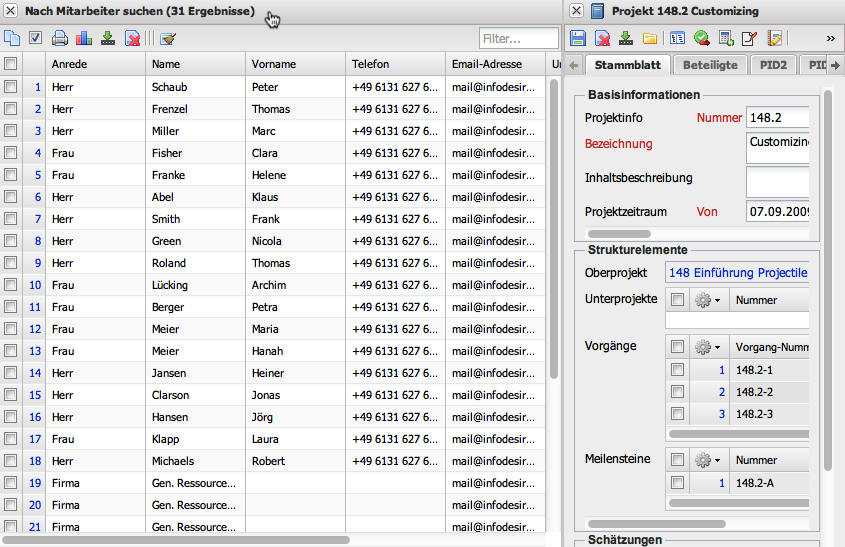Open the gear dropdown in Meilensteine header
The height and width of the screenshot is (547, 845).
point(707,460)
